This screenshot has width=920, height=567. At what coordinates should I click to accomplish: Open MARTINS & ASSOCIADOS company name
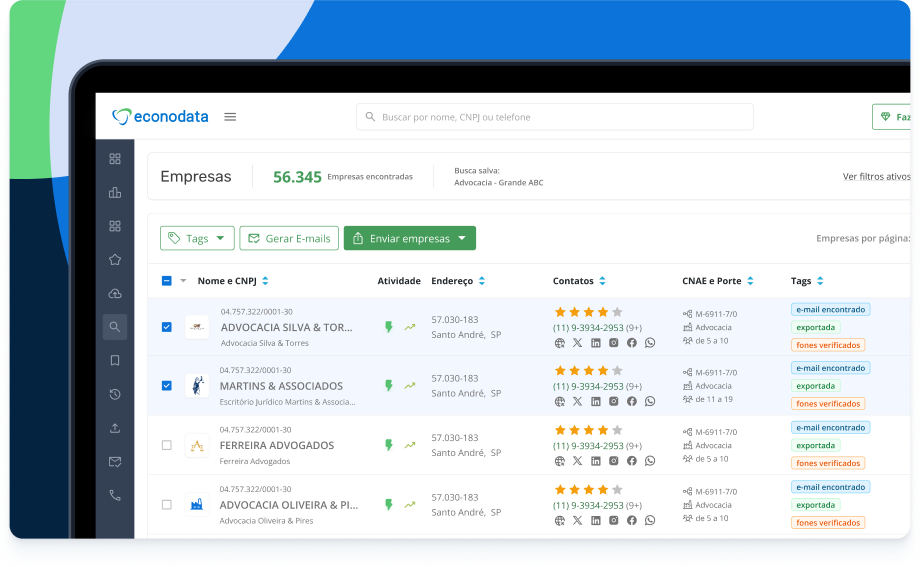(x=281, y=386)
